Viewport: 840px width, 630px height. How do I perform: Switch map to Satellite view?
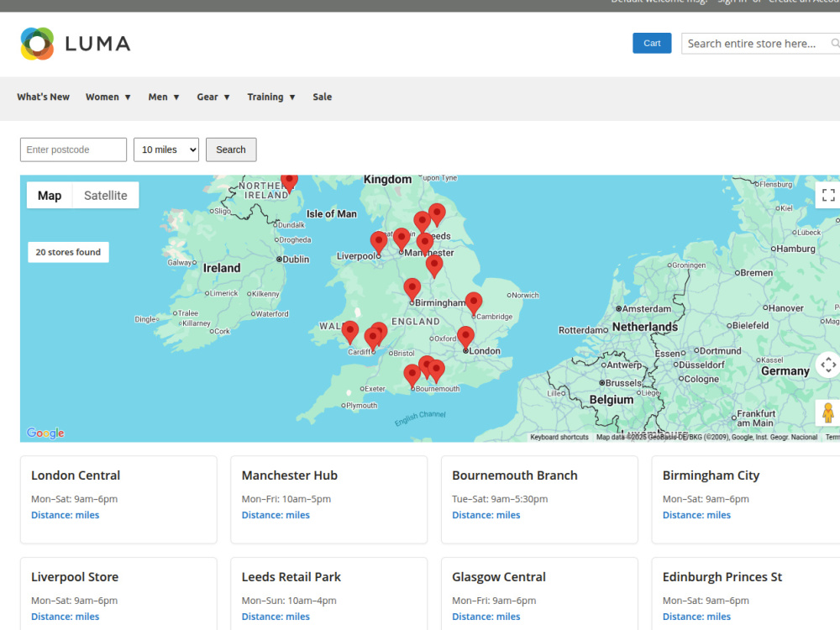pyautogui.click(x=106, y=196)
